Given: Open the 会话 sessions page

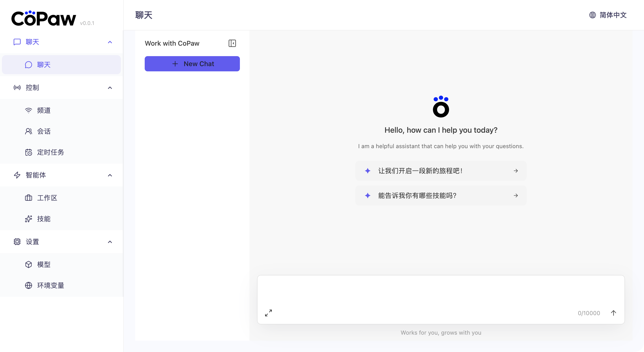Looking at the screenshot, I should point(44,131).
